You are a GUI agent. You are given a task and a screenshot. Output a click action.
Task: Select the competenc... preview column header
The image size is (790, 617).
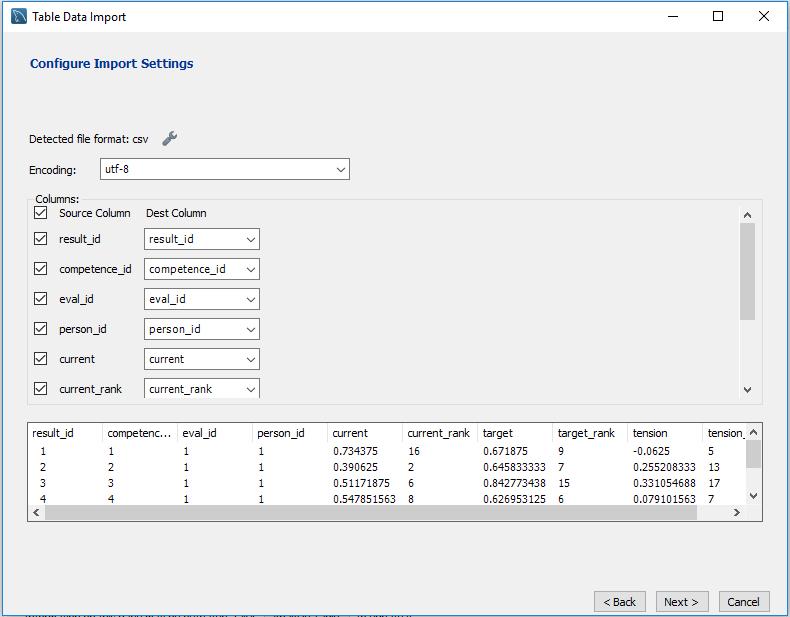[140, 433]
